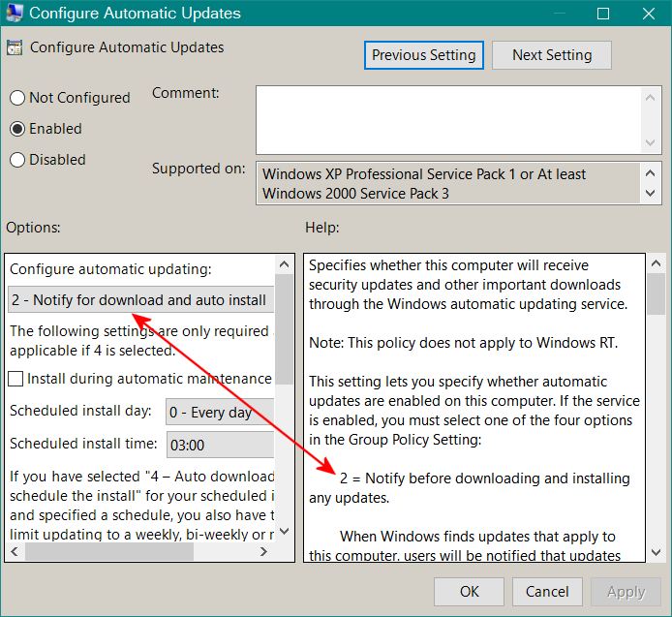Click the Options pane scroll right arrow
Image resolution: width=672 pixels, height=617 pixels.
coord(263,551)
